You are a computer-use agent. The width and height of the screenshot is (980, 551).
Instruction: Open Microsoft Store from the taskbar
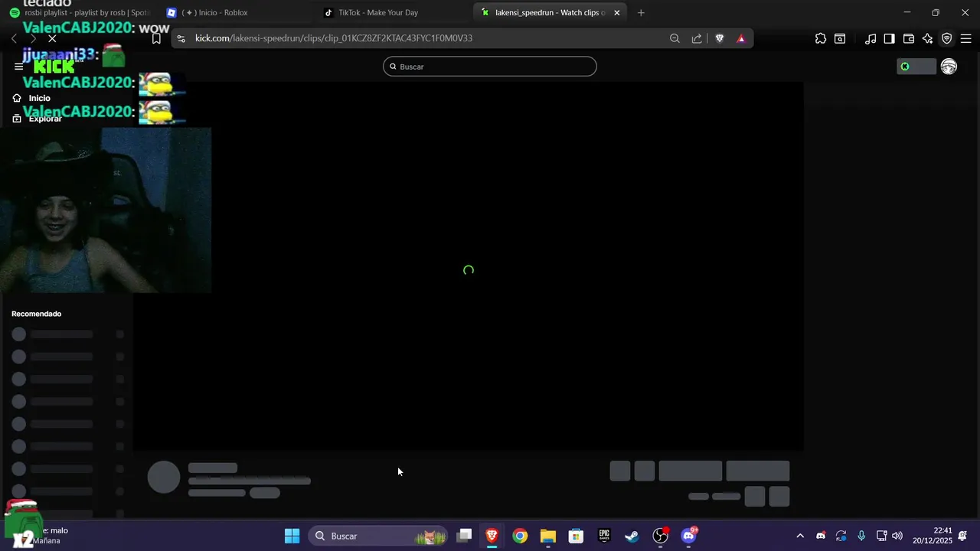tap(576, 536)
